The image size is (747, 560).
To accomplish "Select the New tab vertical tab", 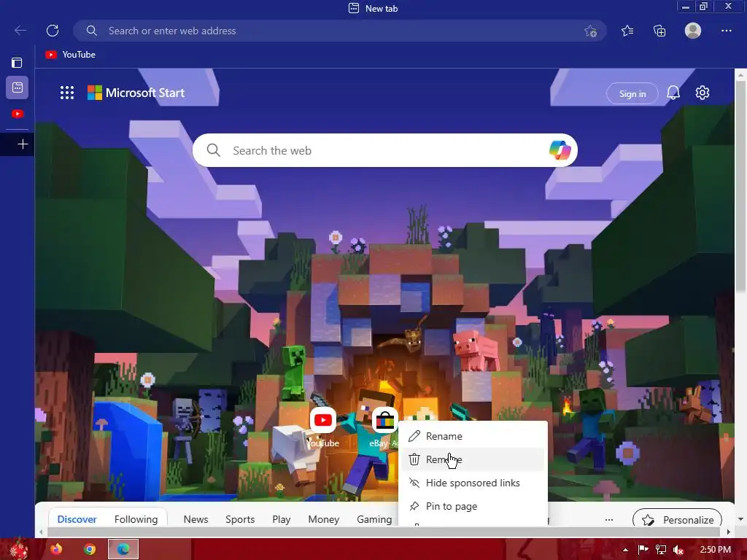I will [x=18, y=87].
